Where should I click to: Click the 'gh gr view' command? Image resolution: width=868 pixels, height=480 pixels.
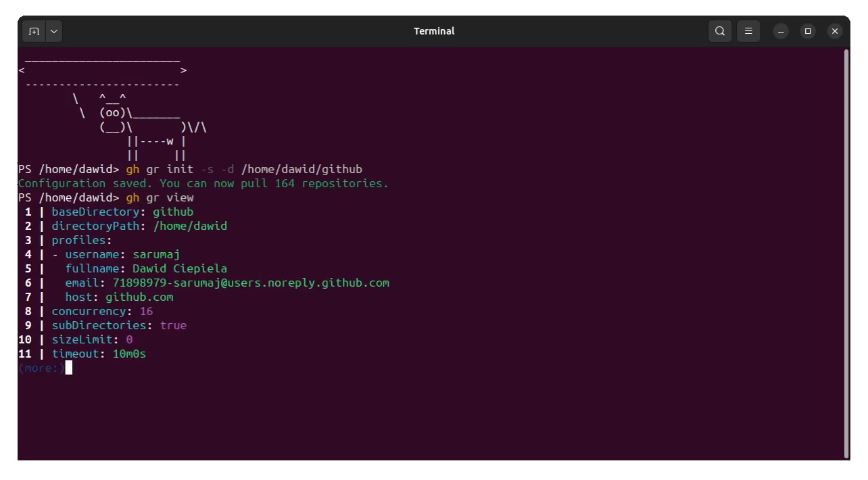(x=160, y=197)
